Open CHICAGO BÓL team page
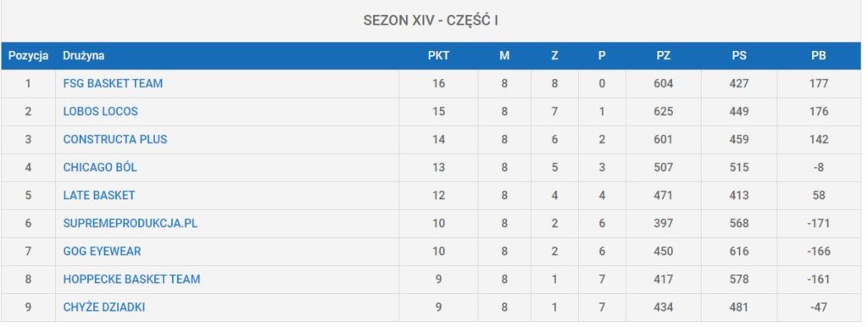 click(100, 167)
